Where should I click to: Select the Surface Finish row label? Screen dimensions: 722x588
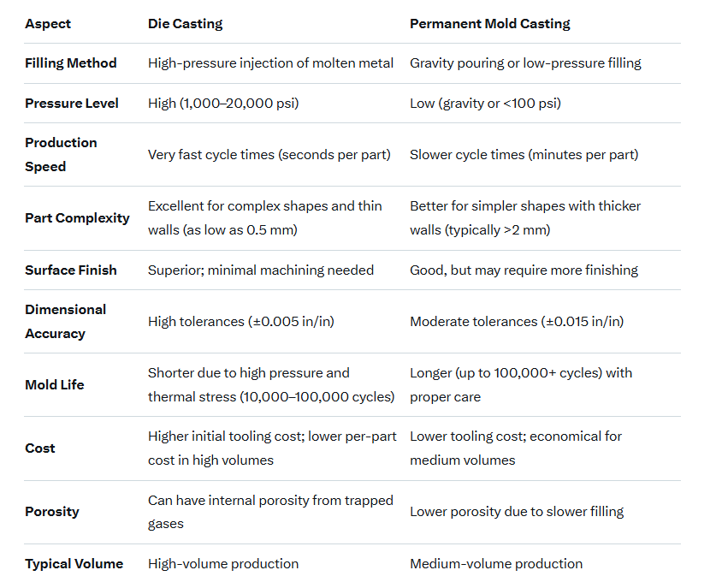pyautogui.click(x=71, y=270)
